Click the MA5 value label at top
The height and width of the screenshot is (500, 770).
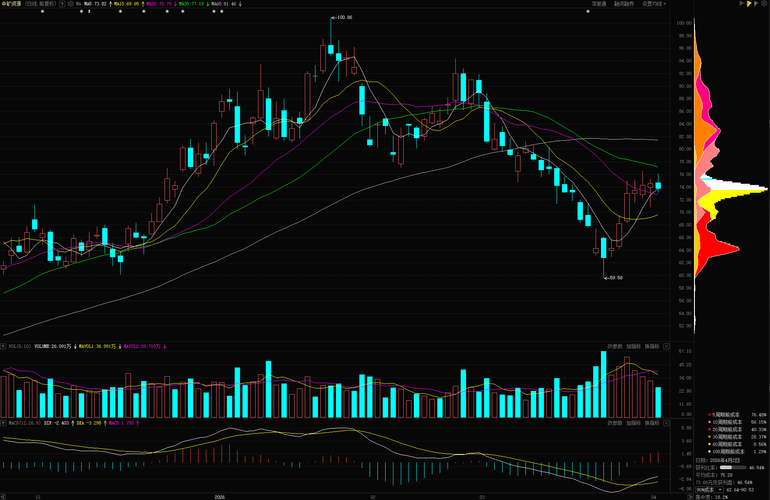tap(96, 3)
